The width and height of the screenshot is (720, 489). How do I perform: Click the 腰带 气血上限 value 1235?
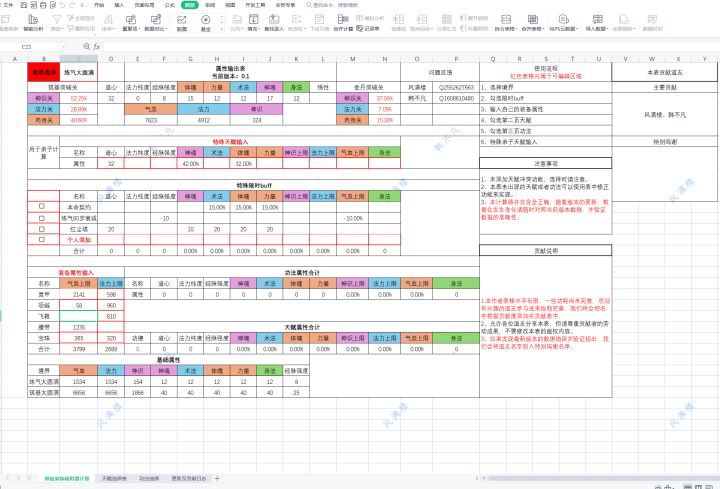coord(79,327)
